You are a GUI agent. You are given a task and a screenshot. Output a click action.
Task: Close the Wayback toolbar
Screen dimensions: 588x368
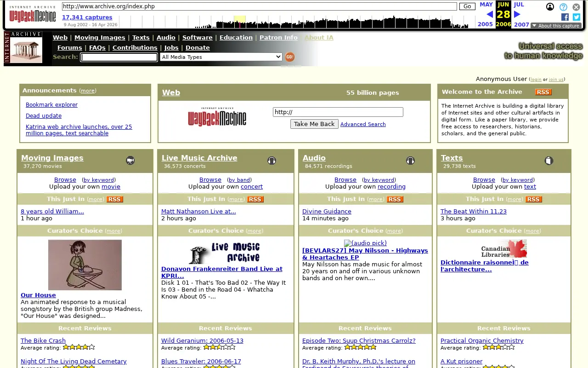(x=576, y=7)
